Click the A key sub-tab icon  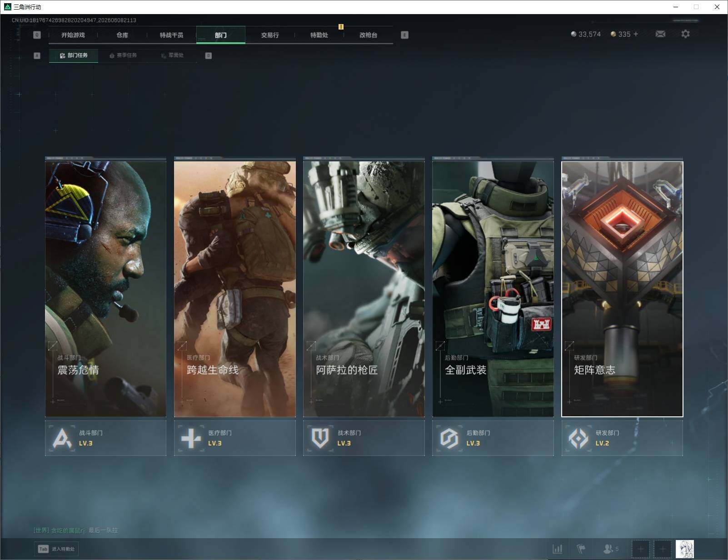[37, 55]
